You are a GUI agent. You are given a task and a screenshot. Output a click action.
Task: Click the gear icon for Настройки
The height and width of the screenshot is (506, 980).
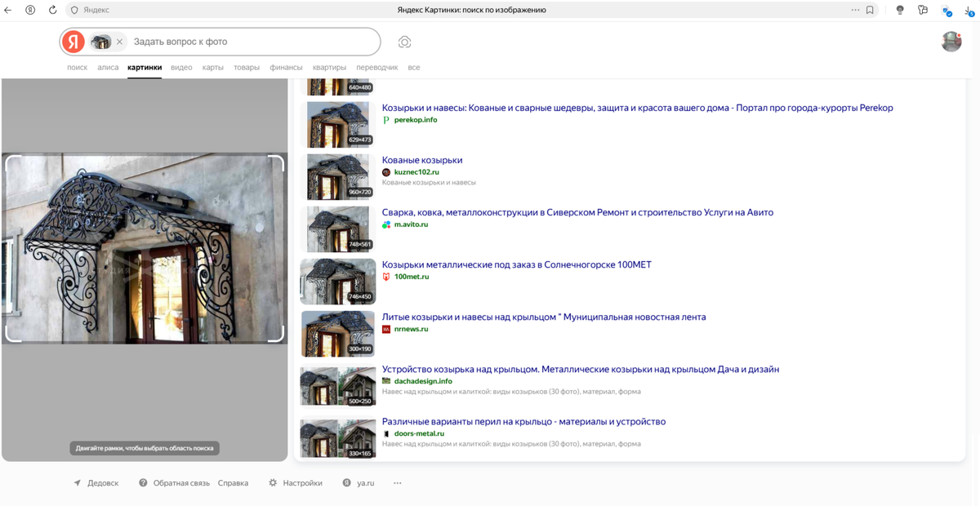[x=273, y=483]
